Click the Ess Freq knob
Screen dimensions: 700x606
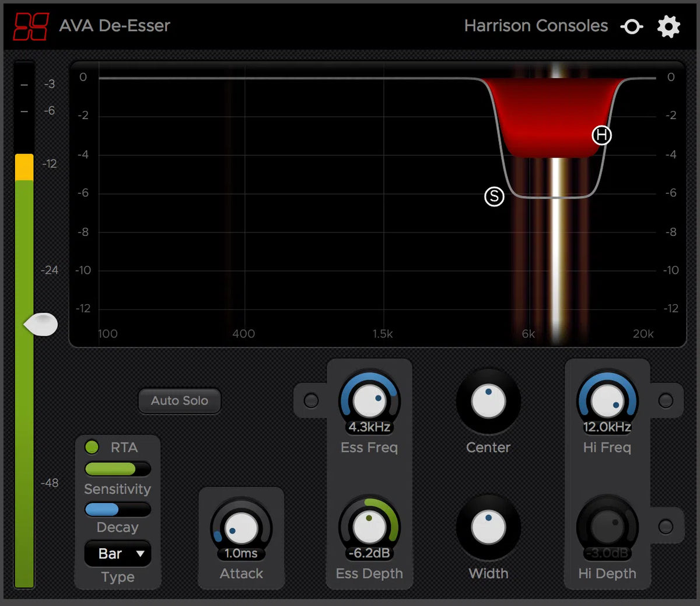pos(369,401)
